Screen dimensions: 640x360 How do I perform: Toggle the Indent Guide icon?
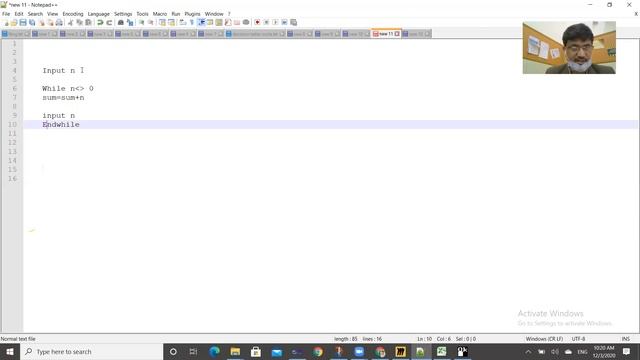(x=201, y=22)
